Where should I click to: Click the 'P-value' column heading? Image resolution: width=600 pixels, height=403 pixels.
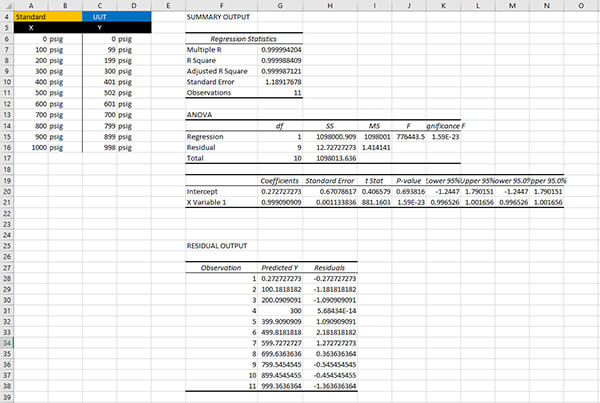coord(408,181)
